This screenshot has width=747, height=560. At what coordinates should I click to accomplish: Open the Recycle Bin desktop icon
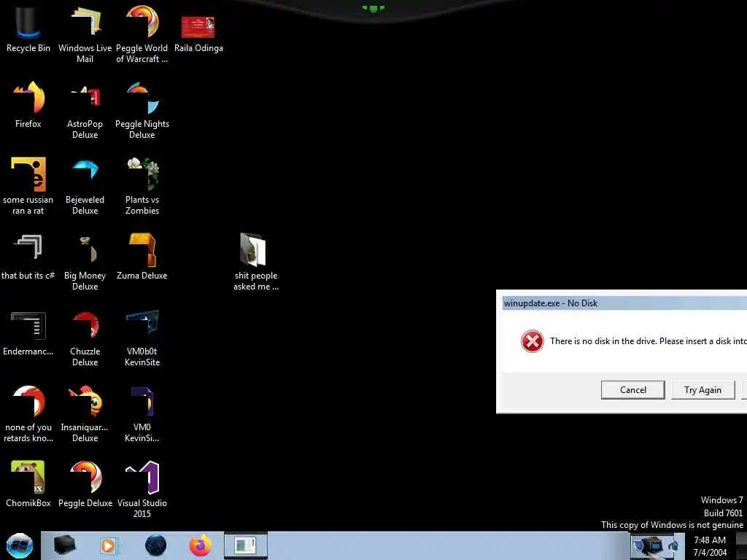[28, 28]
